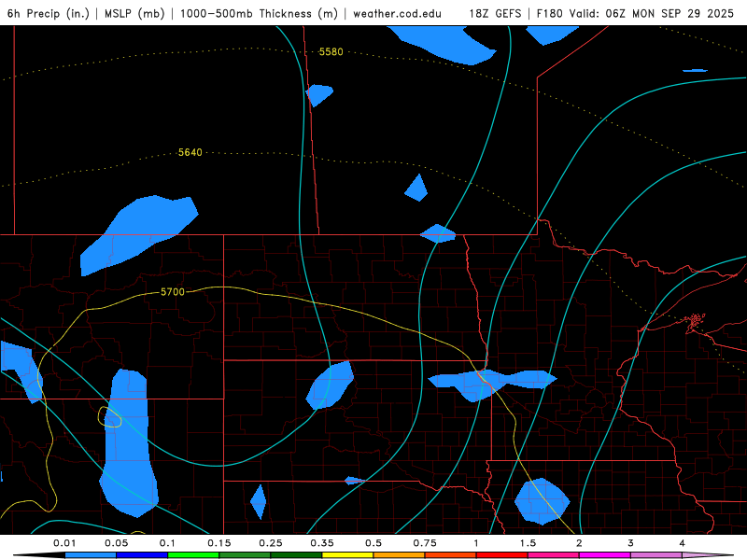The height and width of the screenshot is (560, 747).
Task: Click the 'F180' forecast hour text
Action: 549,13
